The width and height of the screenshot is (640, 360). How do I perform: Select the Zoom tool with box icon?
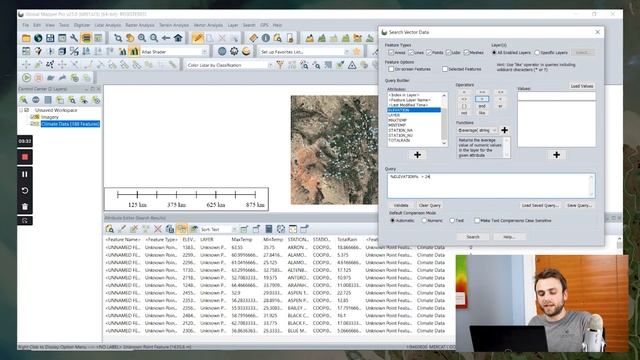click(x=118, y=38)
